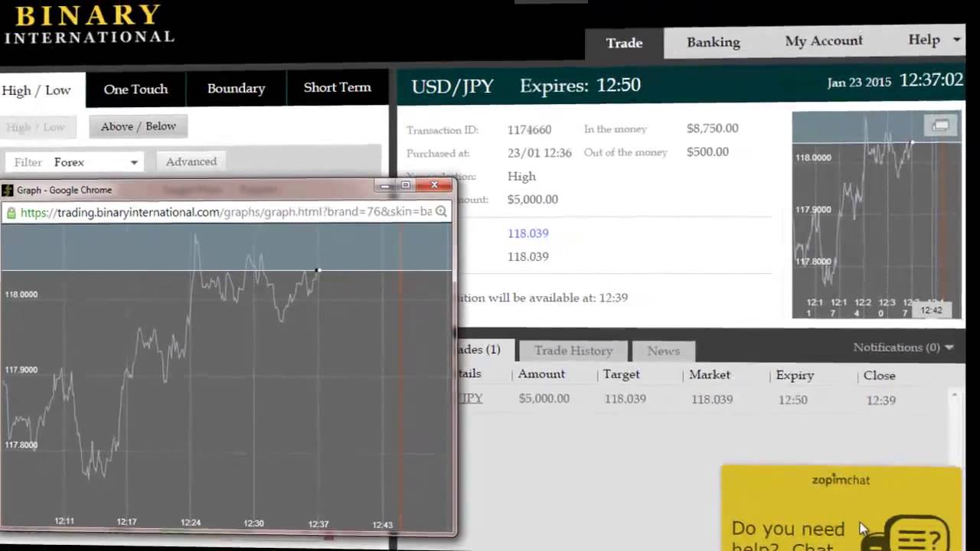Expand the Help dropdown menu
This screenshot has width=980, height=551.
pos(933,40)
